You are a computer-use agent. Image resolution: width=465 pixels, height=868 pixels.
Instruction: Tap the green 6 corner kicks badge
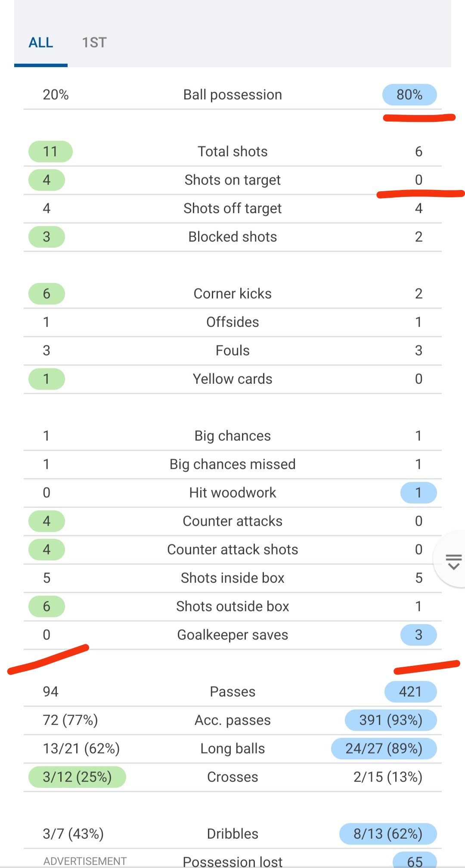click(46, 294)
